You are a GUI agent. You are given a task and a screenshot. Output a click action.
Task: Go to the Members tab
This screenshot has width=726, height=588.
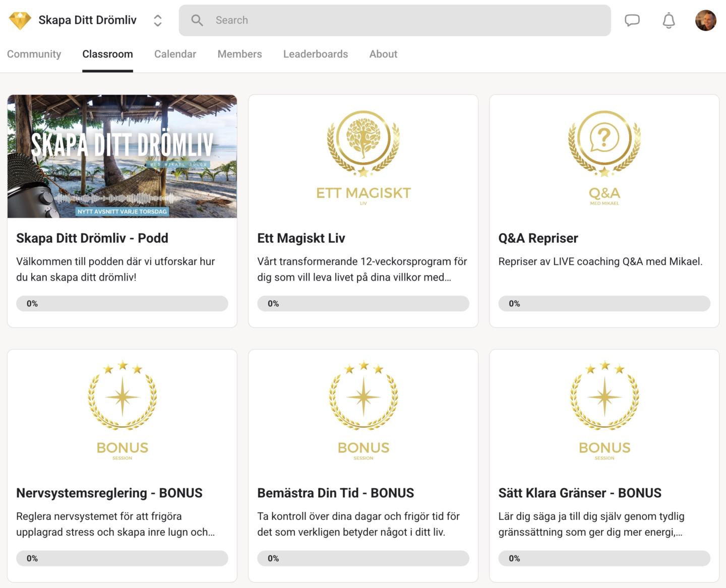pyautogui.click(x=239, y=54)
